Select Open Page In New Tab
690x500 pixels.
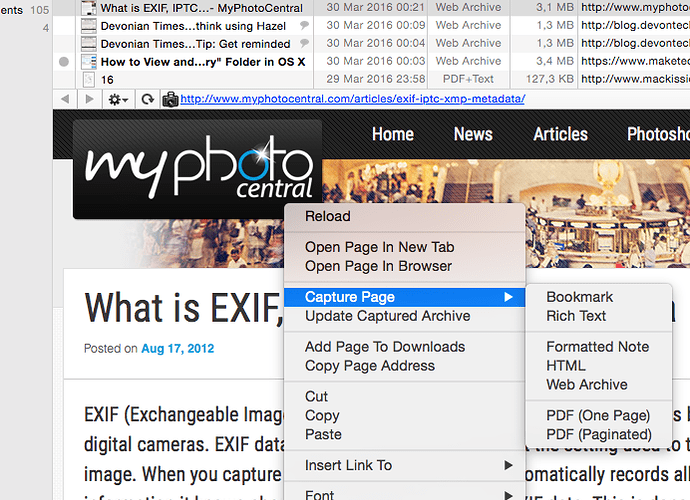point(379,247)
